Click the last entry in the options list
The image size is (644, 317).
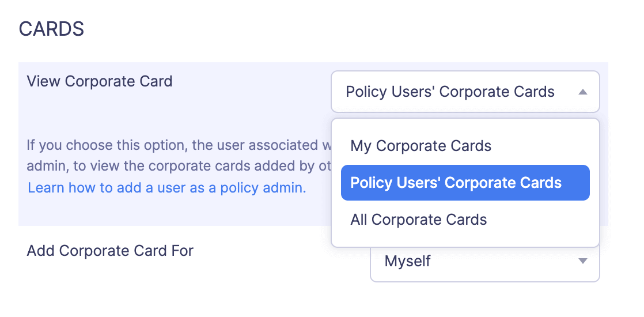tap(419, 220)
